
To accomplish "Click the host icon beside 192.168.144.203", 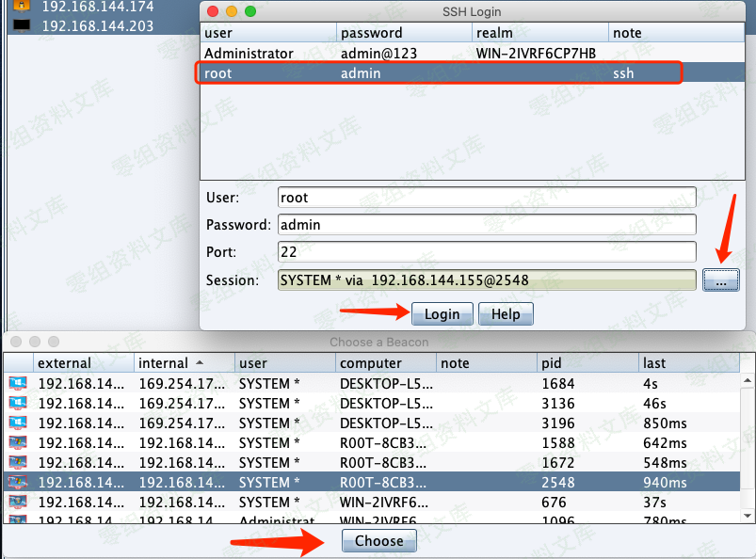I will [x=21, y=25].
